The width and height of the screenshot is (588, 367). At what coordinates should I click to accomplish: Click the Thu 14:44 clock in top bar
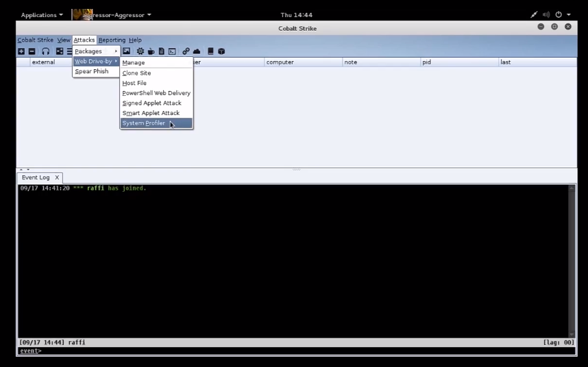[296, 15]
